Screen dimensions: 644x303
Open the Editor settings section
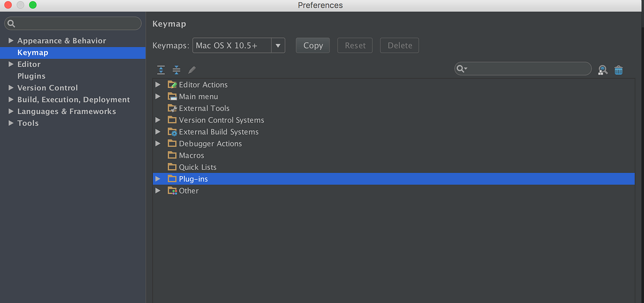point(29,64)
